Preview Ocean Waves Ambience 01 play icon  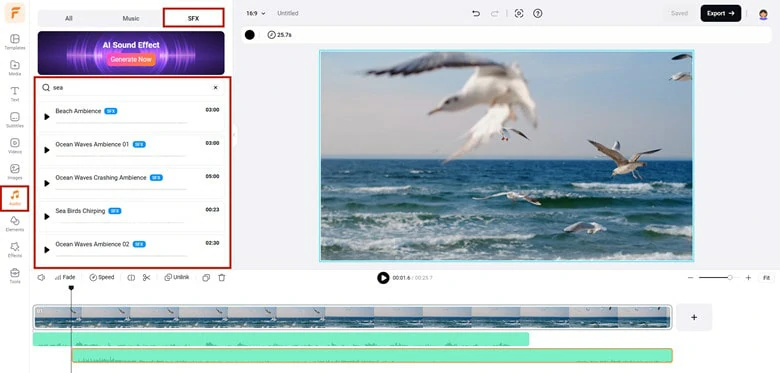point(47,150)
